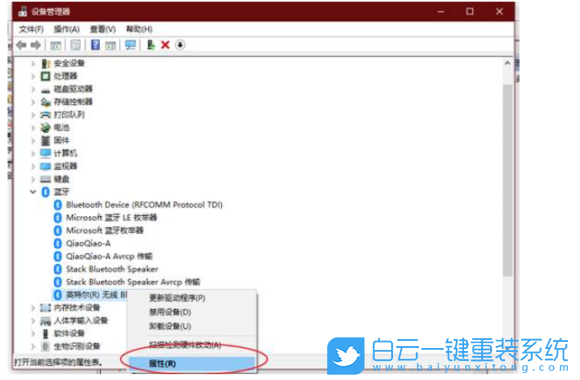Expand the 固件 category chevron
This screenshot has width=580, height=380.
[33, 141]
